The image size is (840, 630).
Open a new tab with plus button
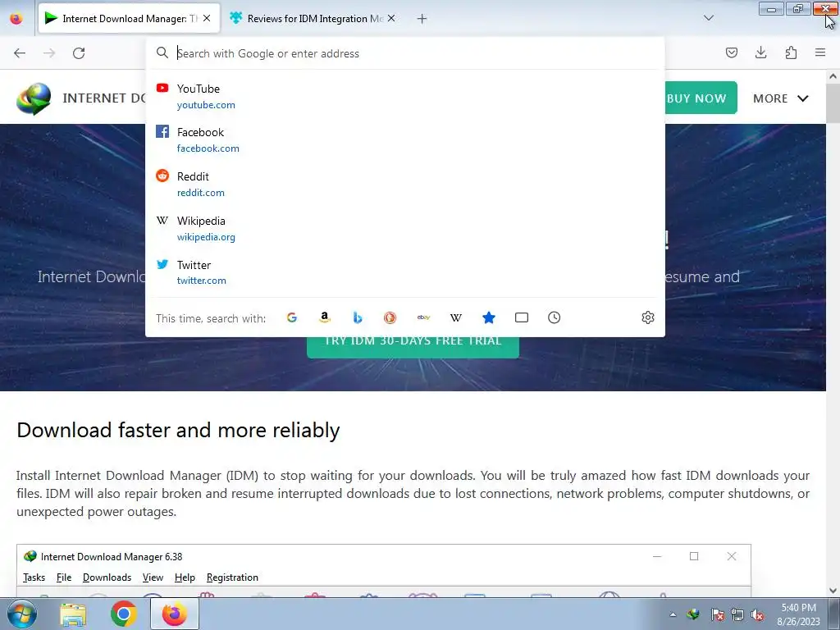[x=422, y=19]
